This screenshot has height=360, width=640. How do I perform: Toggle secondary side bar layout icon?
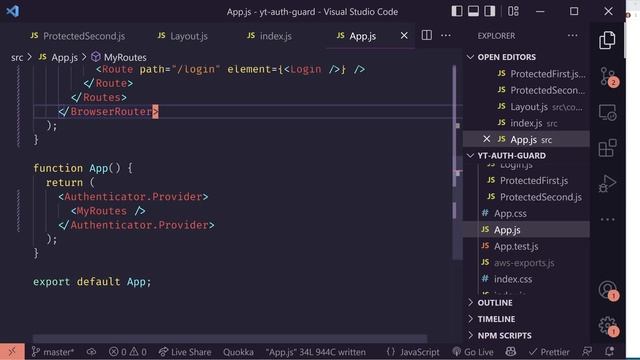pos(489,11)
